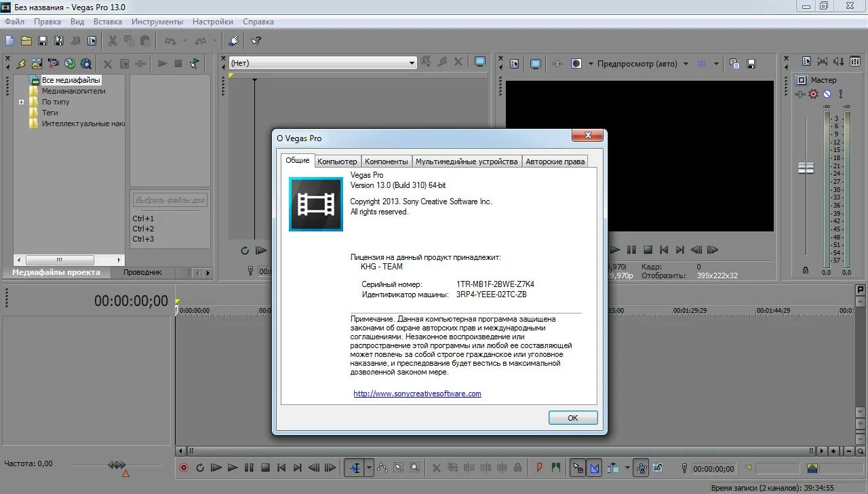
Task: Open the redo history dropdown arrow
Action: [214, 41]
